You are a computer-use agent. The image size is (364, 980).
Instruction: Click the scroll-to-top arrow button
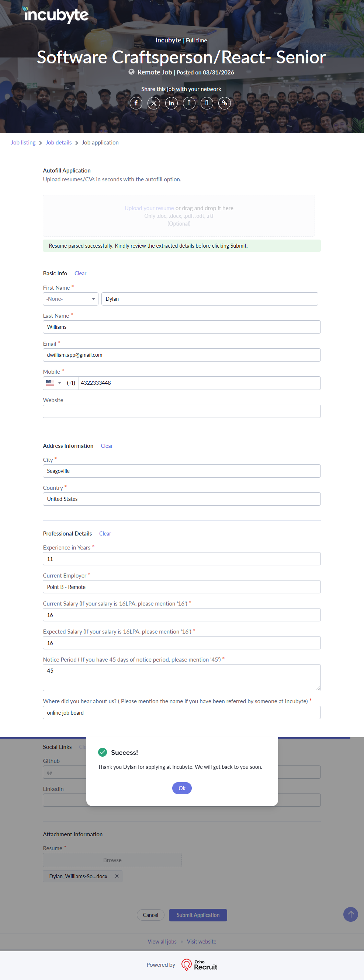click(351, 914)
